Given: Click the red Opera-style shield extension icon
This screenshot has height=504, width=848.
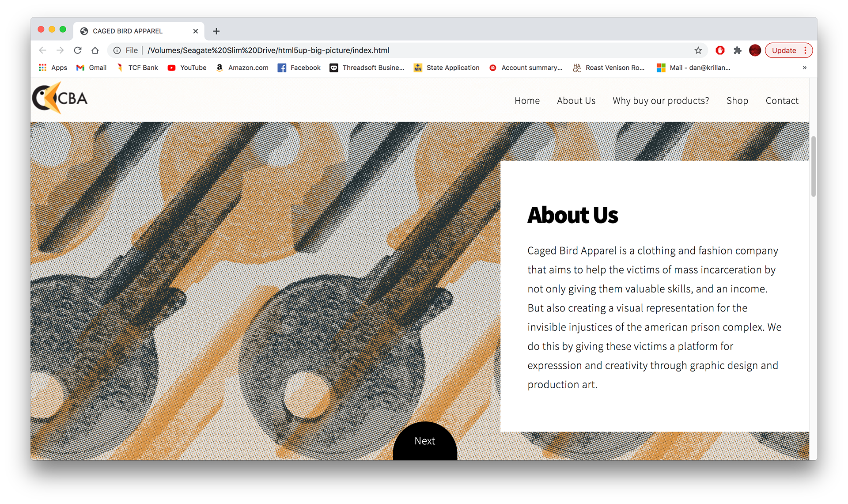Looking at the screenshot, I should (720, 50).
